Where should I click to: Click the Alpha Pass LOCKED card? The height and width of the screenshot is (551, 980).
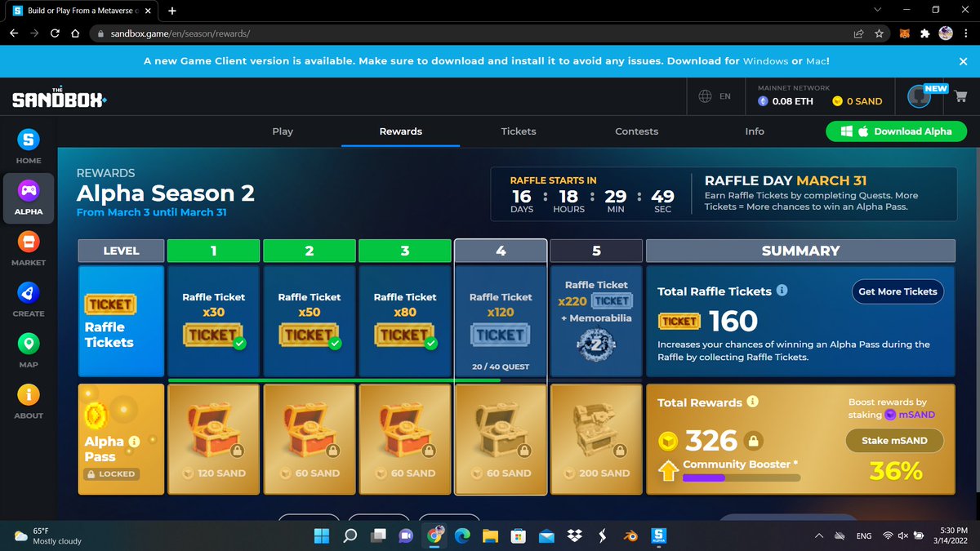click(122, 439)
